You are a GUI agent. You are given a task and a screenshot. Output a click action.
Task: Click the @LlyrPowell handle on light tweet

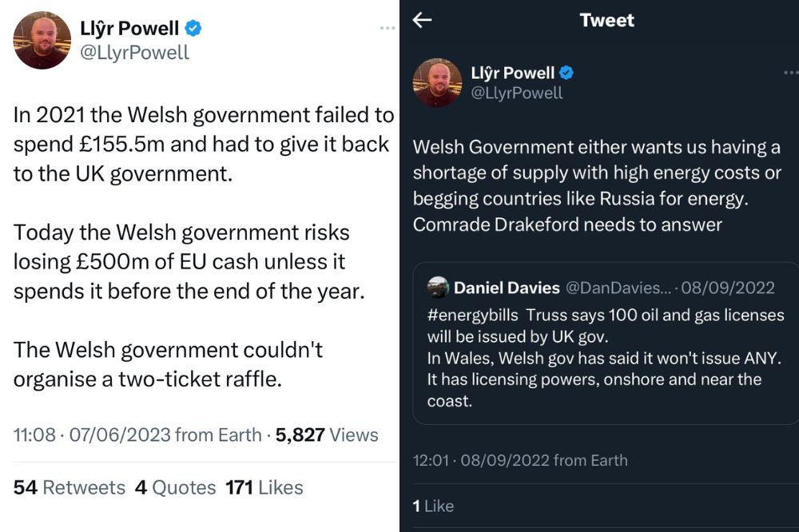click(134, 53)
